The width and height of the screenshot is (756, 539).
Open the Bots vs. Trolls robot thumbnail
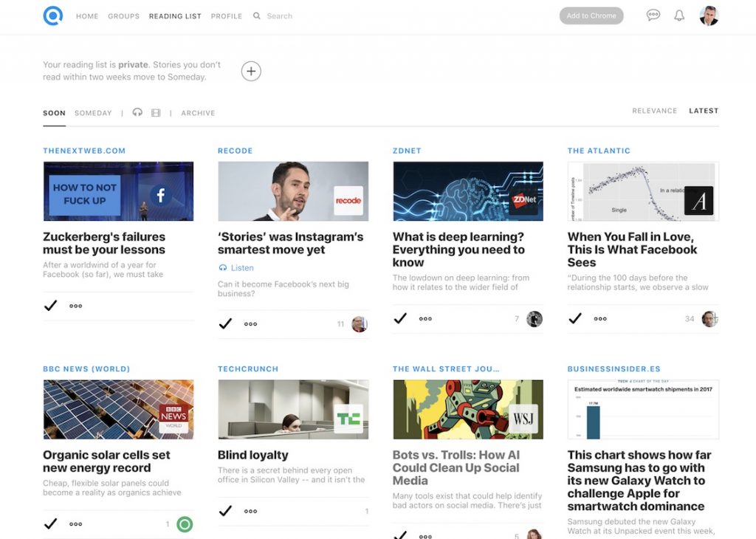tap(467, 410)
